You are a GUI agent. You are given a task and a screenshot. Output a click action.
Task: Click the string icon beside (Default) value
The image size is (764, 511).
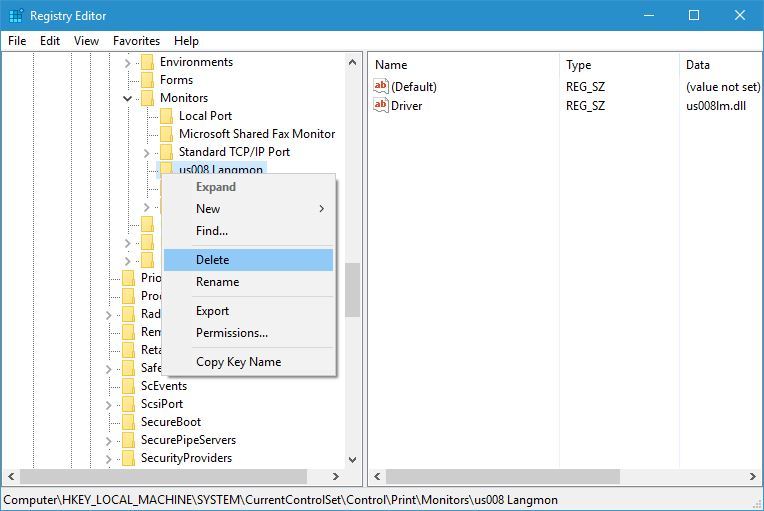tap(381, 86)
